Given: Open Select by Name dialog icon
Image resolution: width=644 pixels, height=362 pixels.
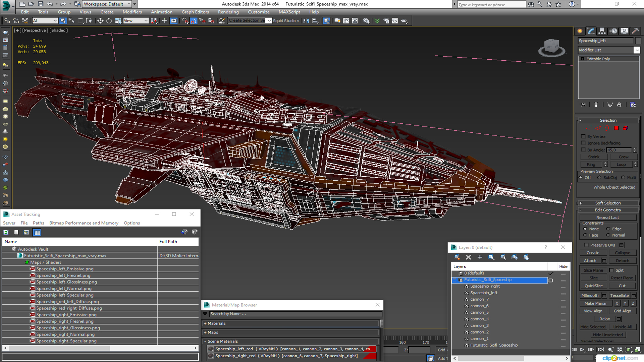Looking at the screenshot, I should [71, 21].
